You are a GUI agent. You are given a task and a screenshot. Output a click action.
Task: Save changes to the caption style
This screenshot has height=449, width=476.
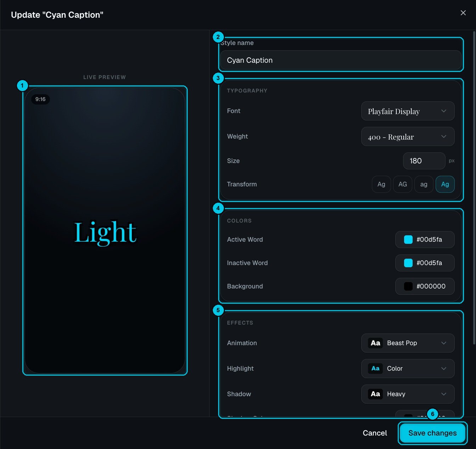click(432, 433)
